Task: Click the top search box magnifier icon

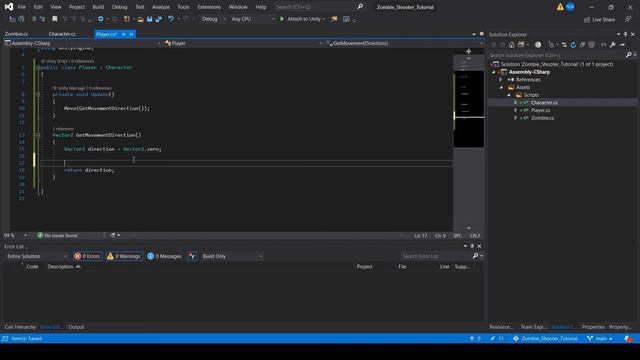Action: [360, 7]
